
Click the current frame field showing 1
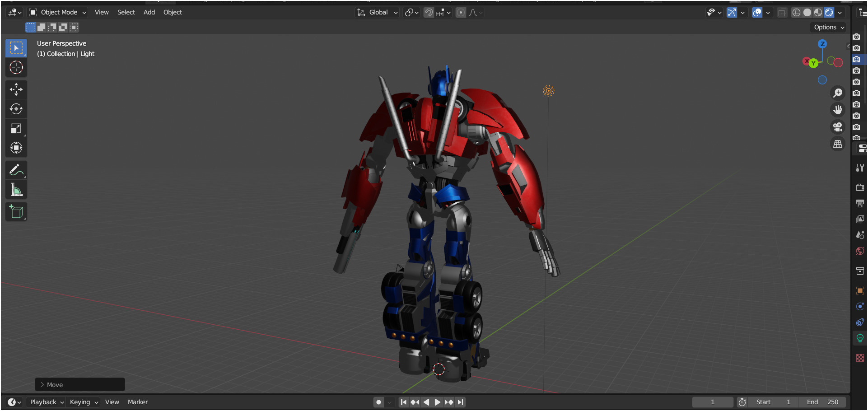click(x=713, y=402)
